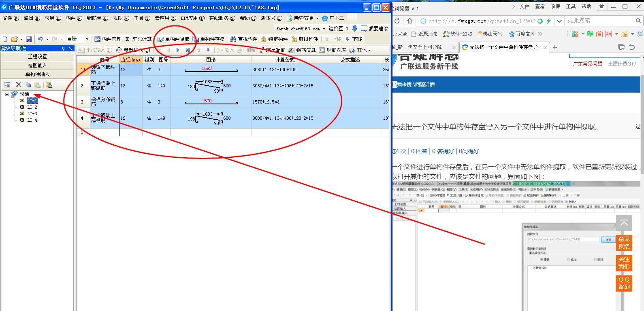This screenshot has width=644, height=311.
Task: Open the undo history dropdown arrow
Action: tap(47, 39)
